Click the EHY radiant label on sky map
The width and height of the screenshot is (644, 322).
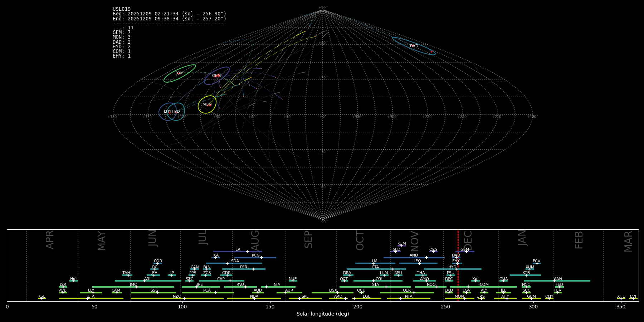[168, 112]
